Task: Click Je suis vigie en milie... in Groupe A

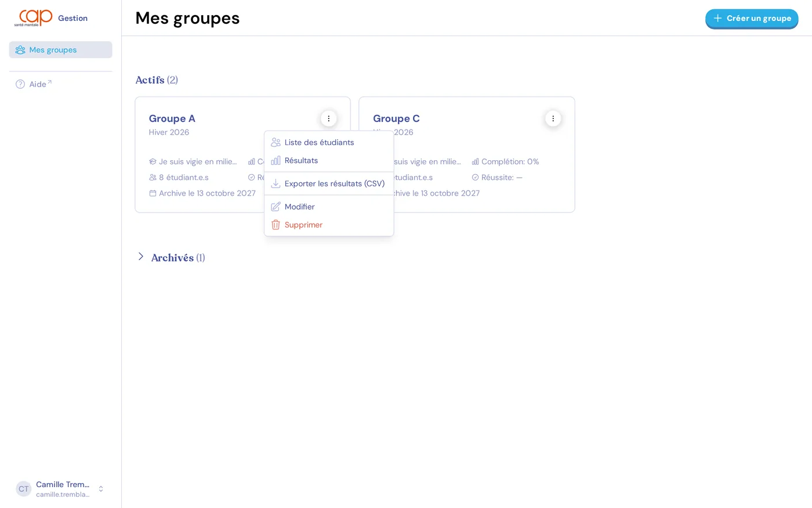Action: coord(198,162)
